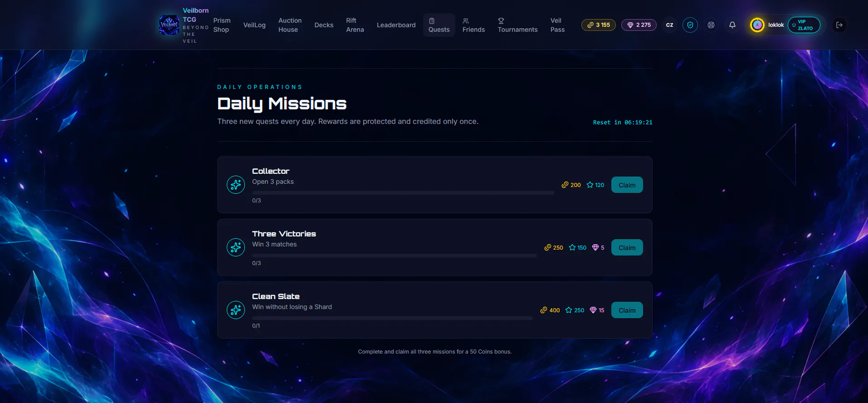Go to VeilLog
The width and height of the screenshot is (868, 403).
[254, 25]
